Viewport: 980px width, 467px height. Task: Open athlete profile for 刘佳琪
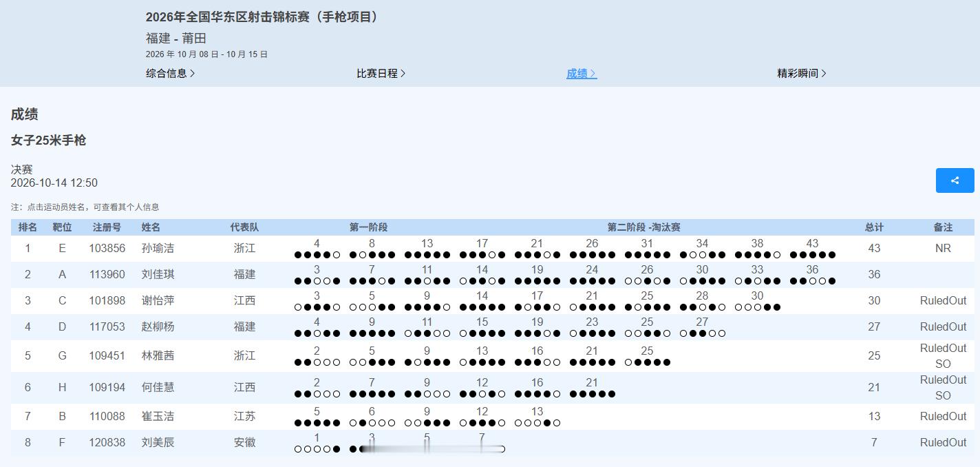click(x=158, y=274)
